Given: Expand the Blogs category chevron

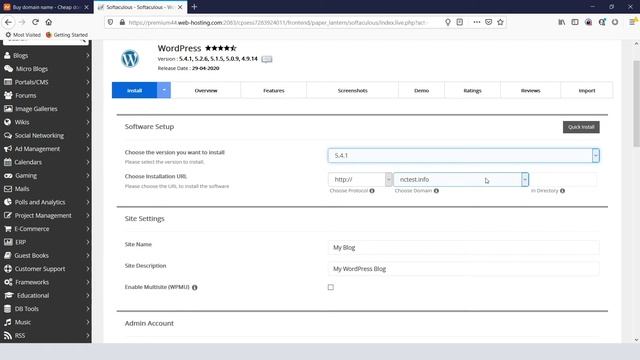Looking at the screenshot, I should (87, 56).
